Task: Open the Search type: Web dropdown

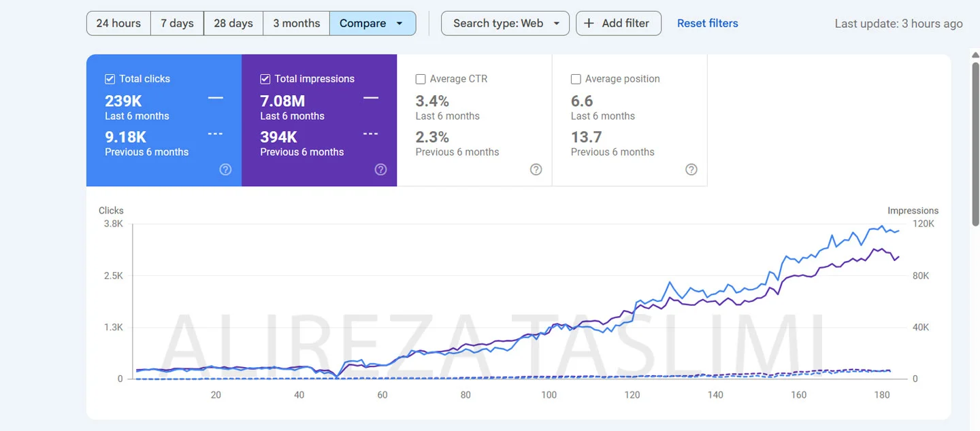Action: pyautogui.click(x=505, y=23)
